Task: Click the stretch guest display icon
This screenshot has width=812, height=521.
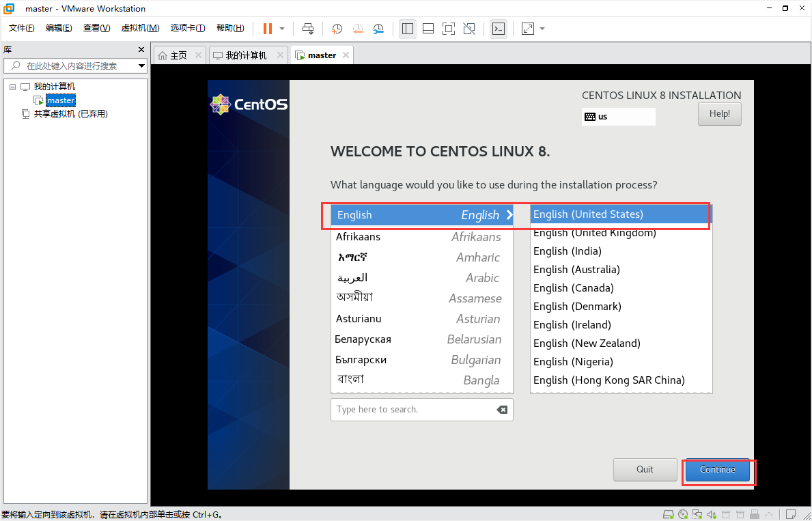Action: (x=528, y=29)
